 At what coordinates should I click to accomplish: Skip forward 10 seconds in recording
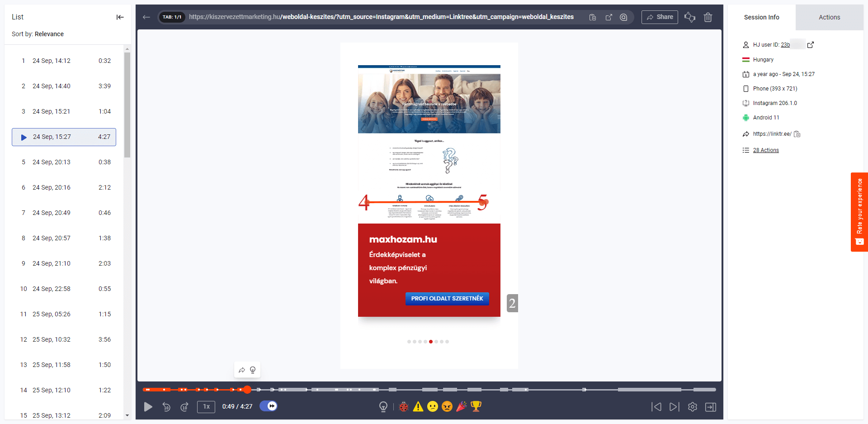(184, 407)
